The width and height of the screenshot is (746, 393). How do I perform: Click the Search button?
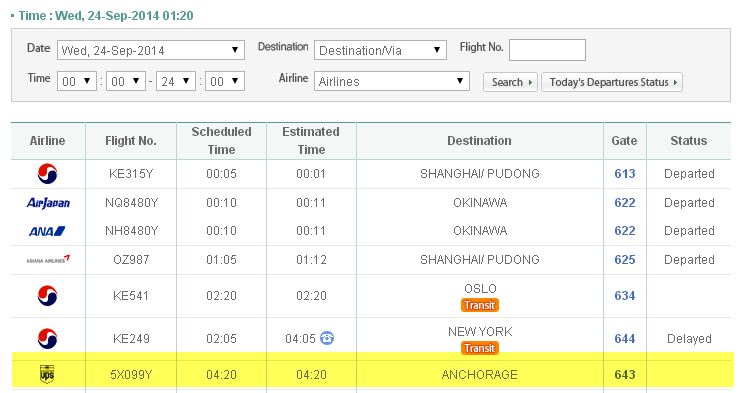pyautogui.click(x=510, y=82)
